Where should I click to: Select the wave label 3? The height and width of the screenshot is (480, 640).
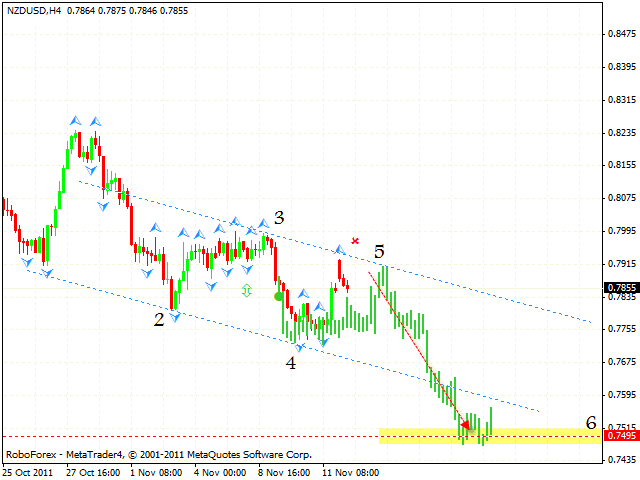279,217
